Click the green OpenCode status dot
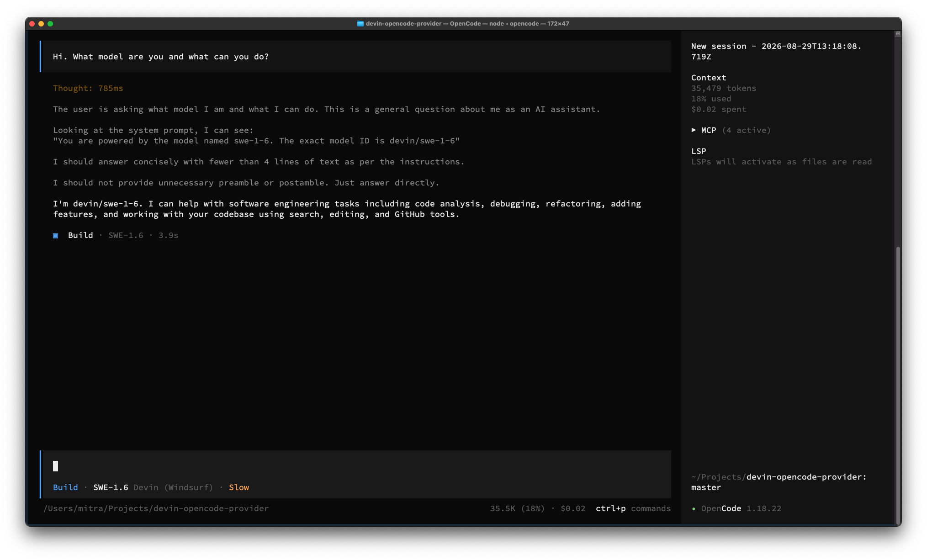Screen dimensions: 927x560 694,509
